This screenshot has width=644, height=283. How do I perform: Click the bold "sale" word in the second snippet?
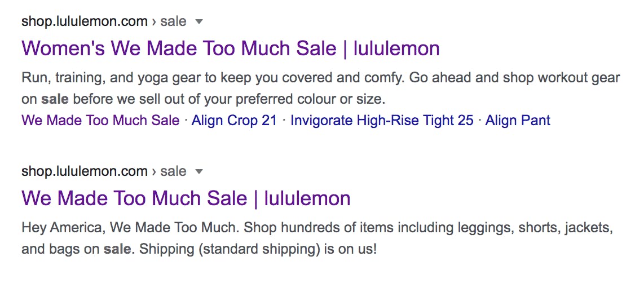(x=117, y=249)
